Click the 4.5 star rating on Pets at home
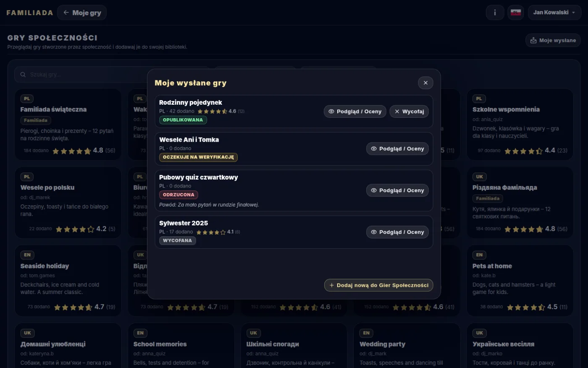The image size is (588, 368). pos(537,307)
